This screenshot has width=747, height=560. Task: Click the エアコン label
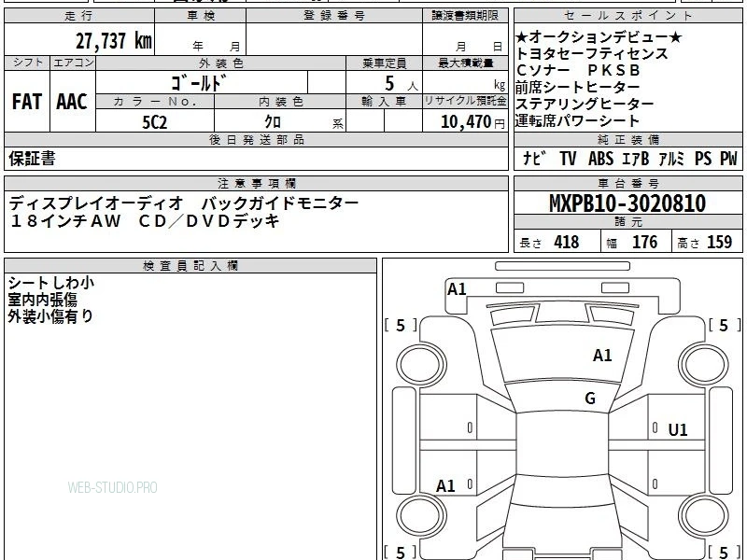[x=73, y=63]
